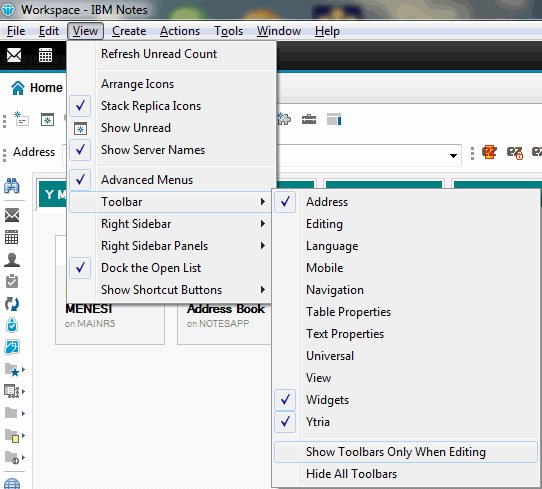Expand the Right Sidebar Panels submenu
The height and width of the screenshot is (489, 542).
pos(171,246)
